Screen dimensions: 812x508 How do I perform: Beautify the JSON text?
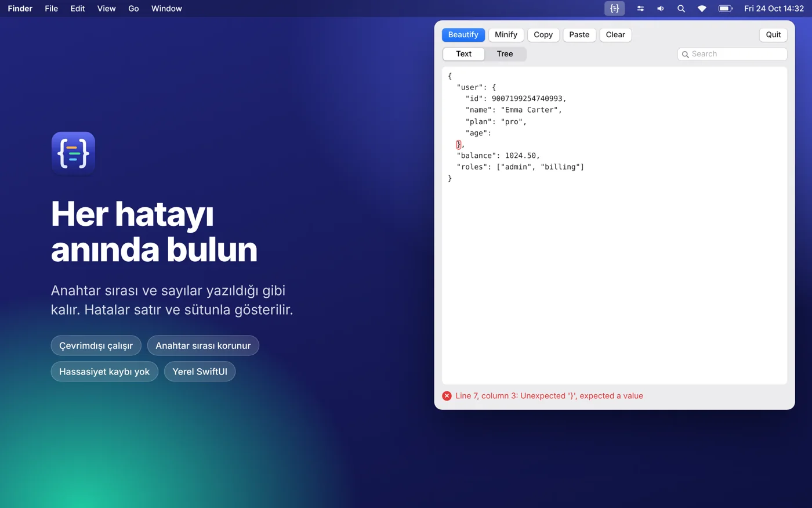pyautogui.click(x=463, y=35)
